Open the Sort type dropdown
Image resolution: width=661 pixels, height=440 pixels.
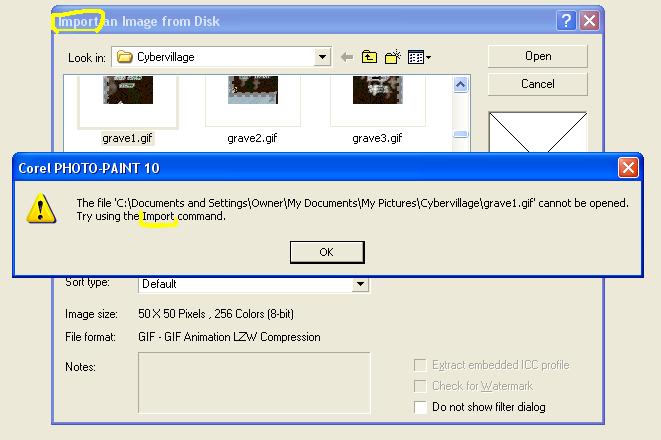360,284
